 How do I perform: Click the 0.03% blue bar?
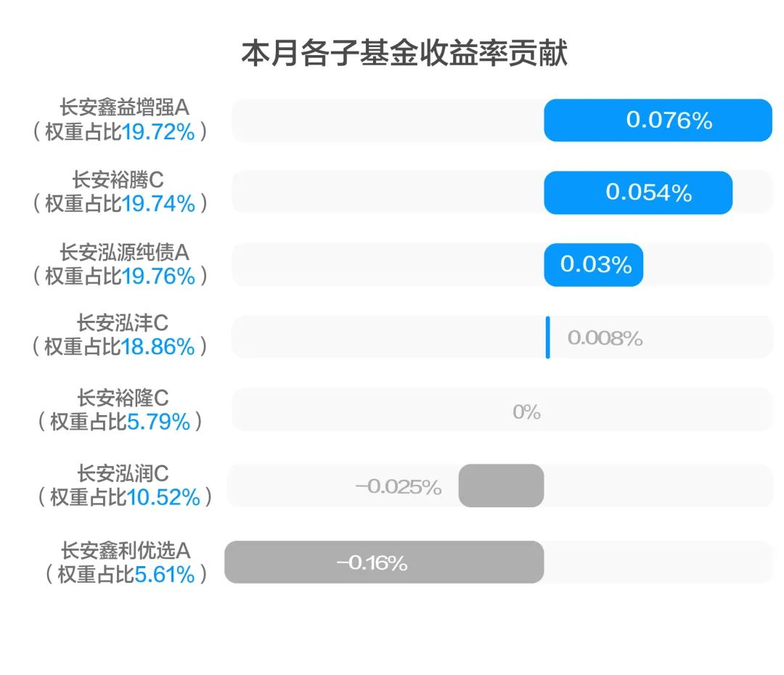click(593, 265)
